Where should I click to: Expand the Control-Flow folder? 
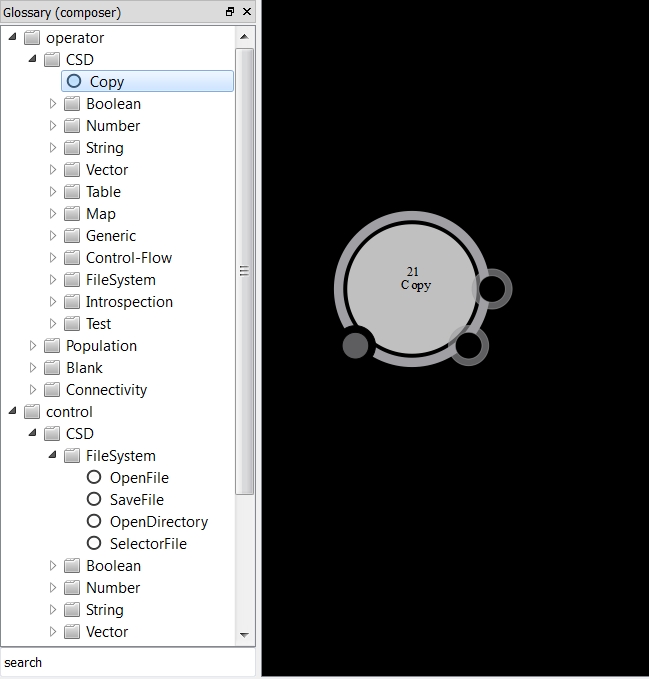(53, 258)
